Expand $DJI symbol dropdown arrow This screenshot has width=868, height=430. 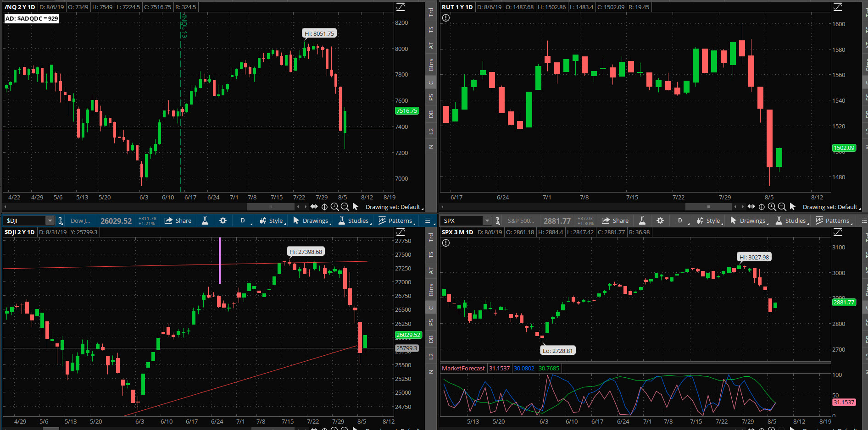click(50, 221)
